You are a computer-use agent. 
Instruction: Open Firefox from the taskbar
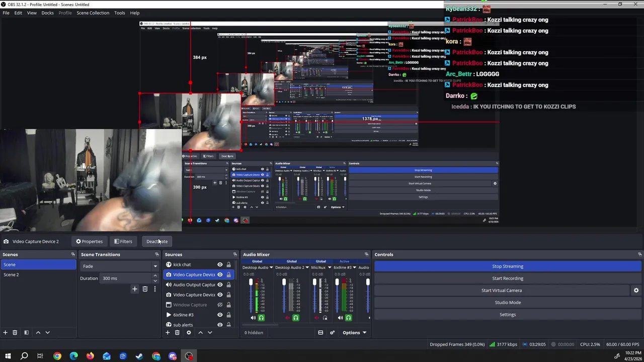tap(90, 356)
